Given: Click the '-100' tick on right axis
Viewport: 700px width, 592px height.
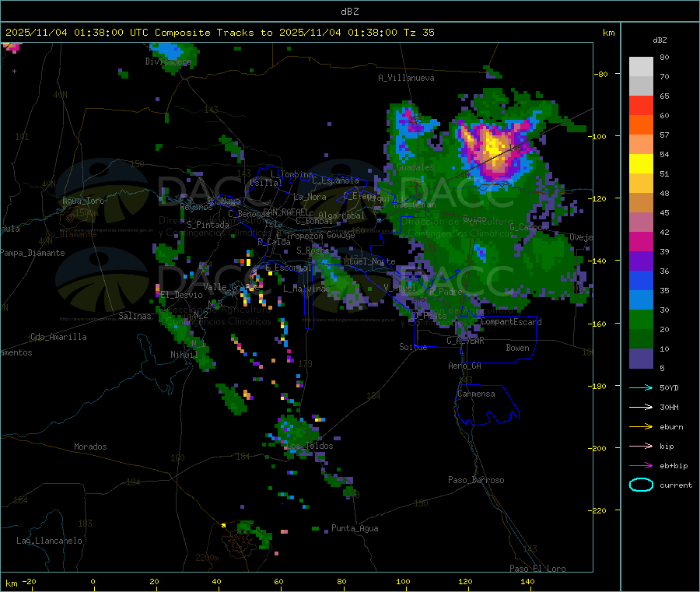Looking at the screenshot, I should [597, 136].
